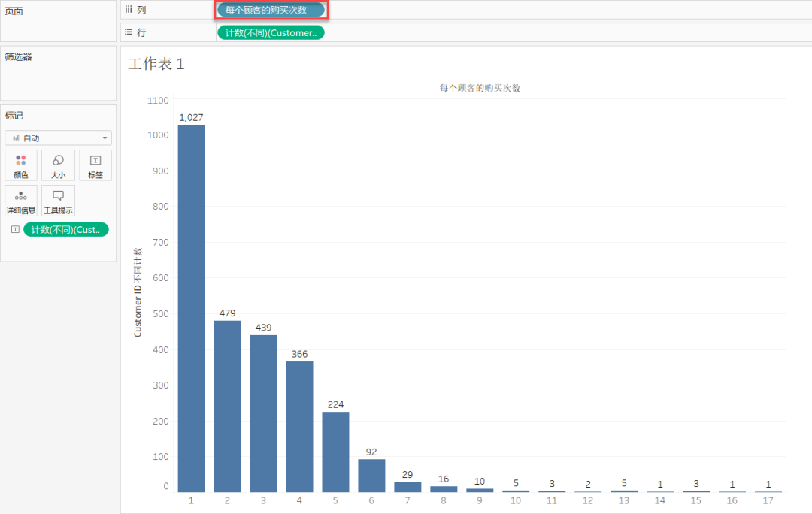Click the 每个顾客的购买次数 header above the chart

coord(480,88)
